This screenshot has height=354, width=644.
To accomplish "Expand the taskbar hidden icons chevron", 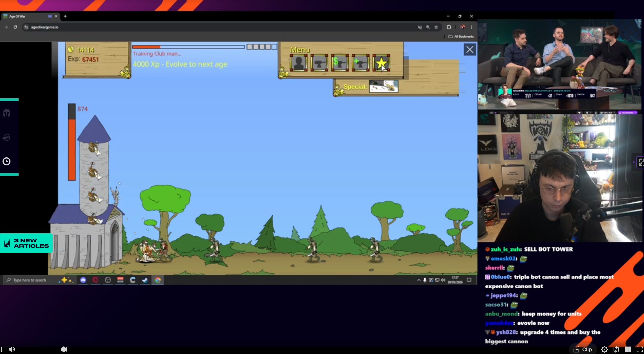I will click(x=419, y=280).
